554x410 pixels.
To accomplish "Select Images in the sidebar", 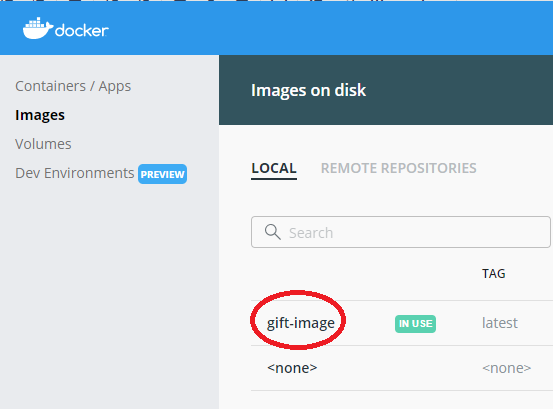I will click(40, 115).
